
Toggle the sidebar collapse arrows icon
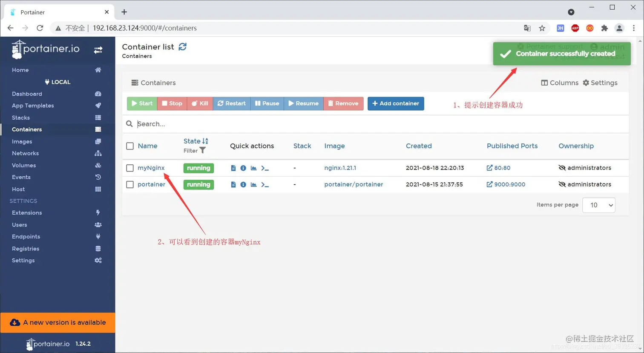pyautogui.click(x=98, y=50)
